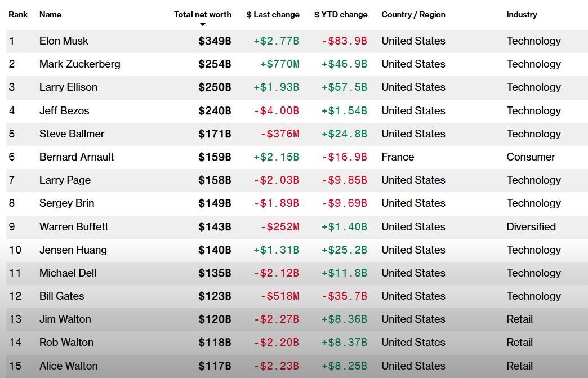Click Steve Ballmer's name
Image resolution: width=588 pixels, height=378 pixels.
click(72, 134)
